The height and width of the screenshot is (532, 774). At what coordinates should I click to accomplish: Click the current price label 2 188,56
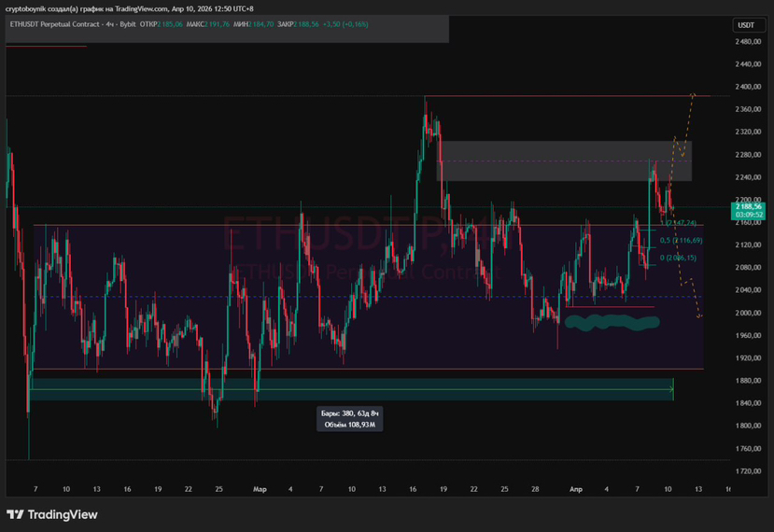click(748, 205)
